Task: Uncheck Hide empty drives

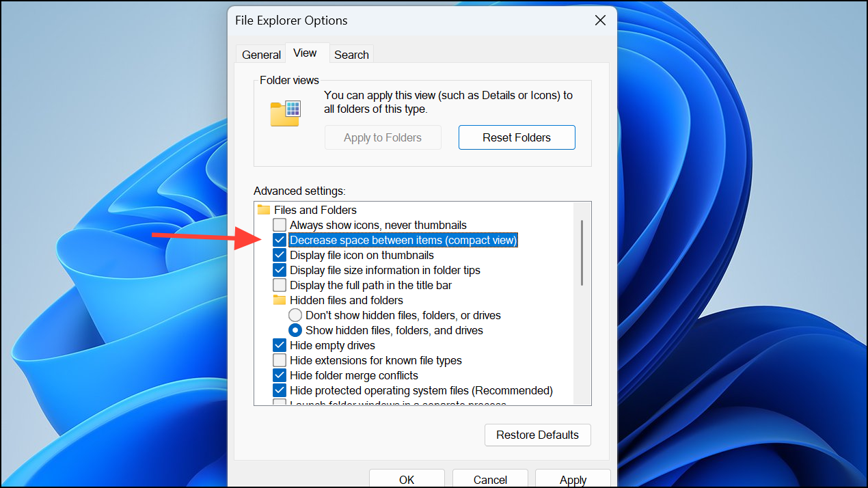Action: (x=280, y=345)
